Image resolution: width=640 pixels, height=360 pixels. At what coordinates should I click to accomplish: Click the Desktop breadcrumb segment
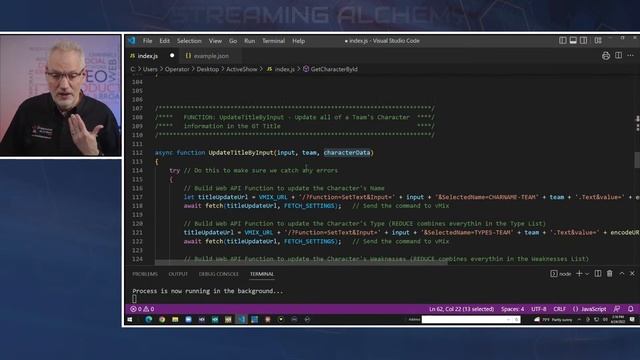pos(208,69)
